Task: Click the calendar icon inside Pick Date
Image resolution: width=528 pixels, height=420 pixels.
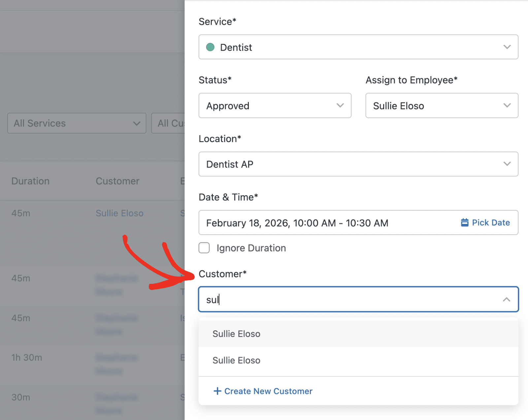Action: click(x=465, y=223)
